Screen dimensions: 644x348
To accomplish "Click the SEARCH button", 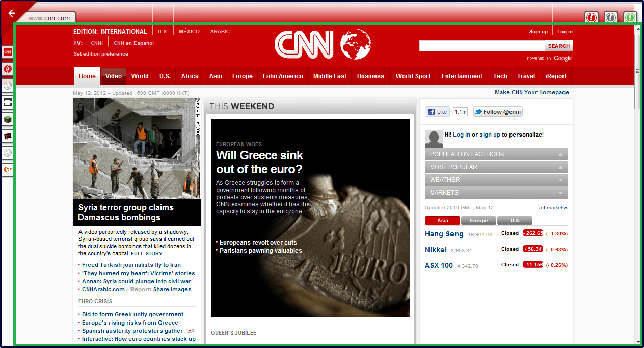I will (559, 46).
